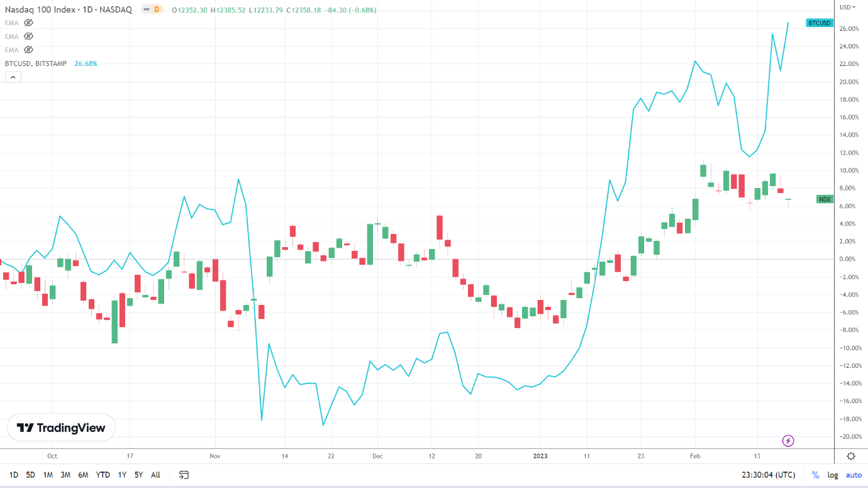Select the 5Y time range
The image size is (868, 488).
coord(138,475)
